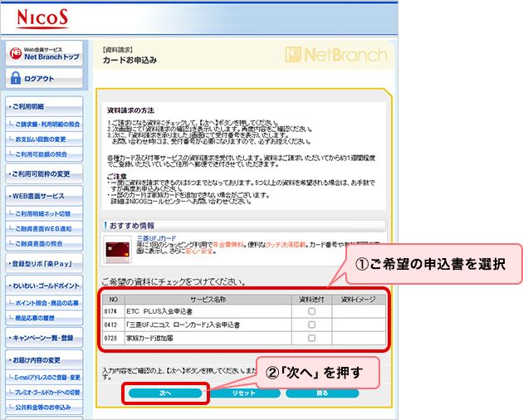Open Net Branch トップ home icon
The width and height of the screenshot is (523, 420).
(x=15, y=54)
